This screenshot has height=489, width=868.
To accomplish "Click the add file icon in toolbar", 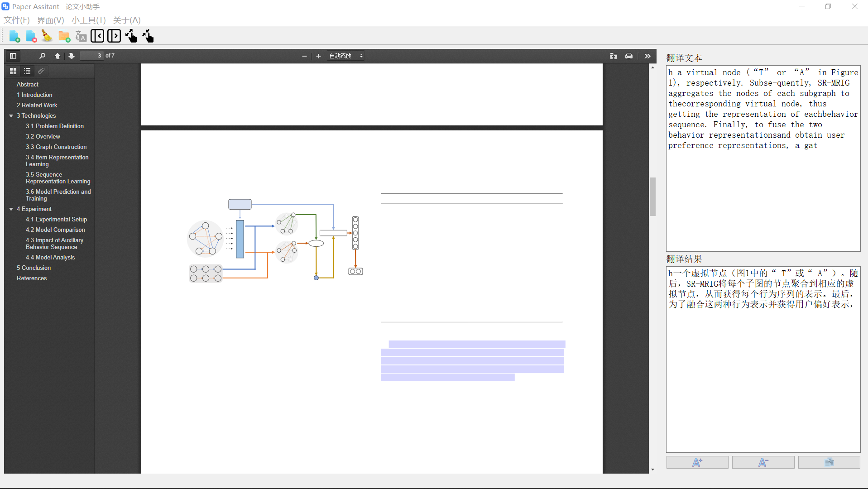I will 14,36.
